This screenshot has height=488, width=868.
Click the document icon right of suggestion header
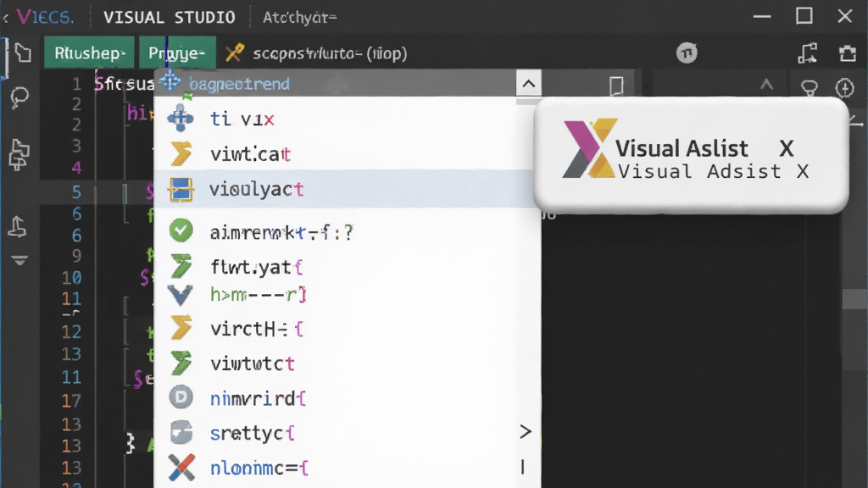pos(616,86)
